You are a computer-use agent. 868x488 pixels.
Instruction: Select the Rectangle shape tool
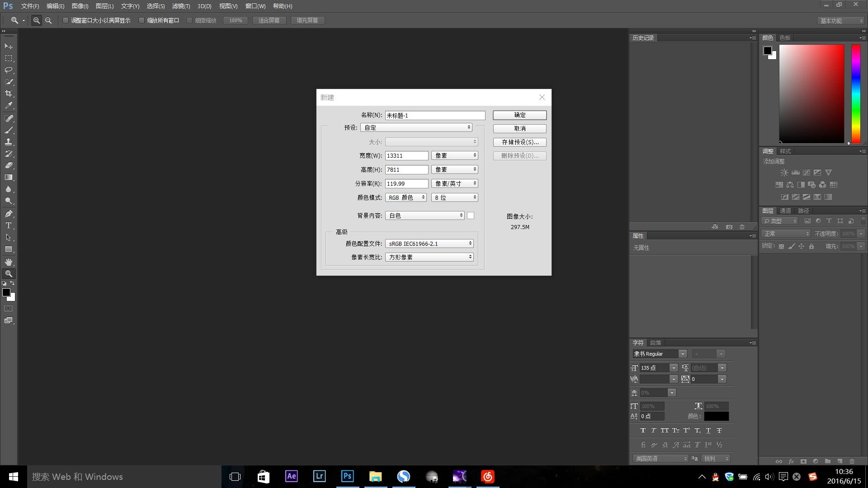9,249
